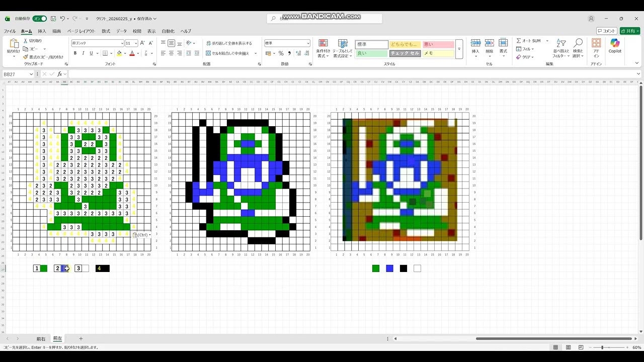Toggle Underline formatting
The height and width of the screenshot is (362, 644).
point(91,53)
